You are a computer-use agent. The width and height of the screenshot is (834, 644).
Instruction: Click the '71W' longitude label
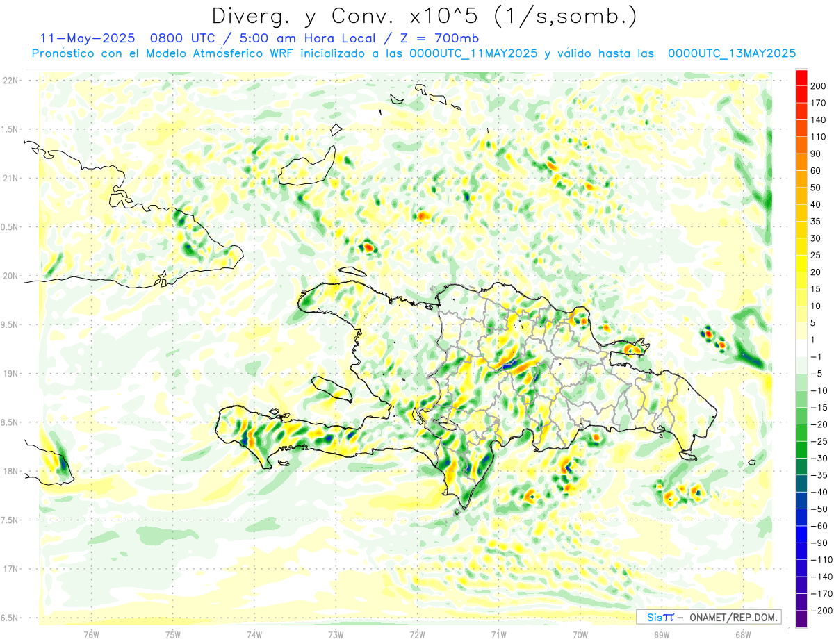(x=498, y=634)
